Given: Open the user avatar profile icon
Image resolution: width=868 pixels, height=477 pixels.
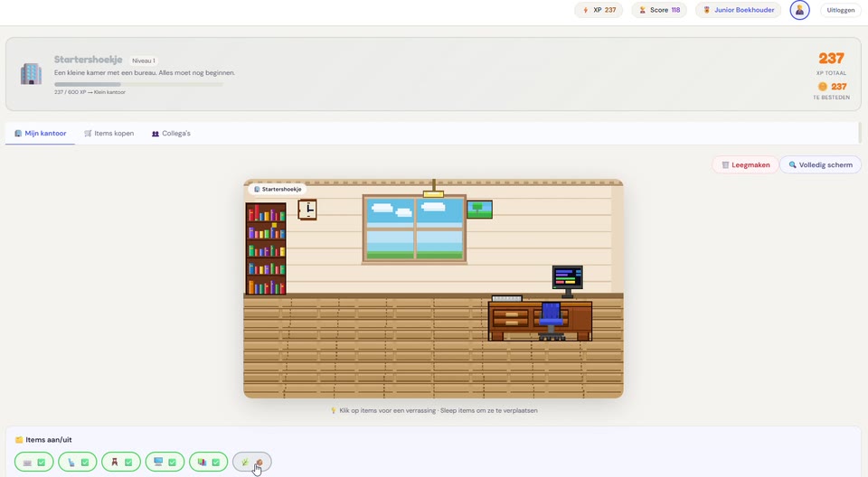Looking at the screenshot, I should (799, 10).
